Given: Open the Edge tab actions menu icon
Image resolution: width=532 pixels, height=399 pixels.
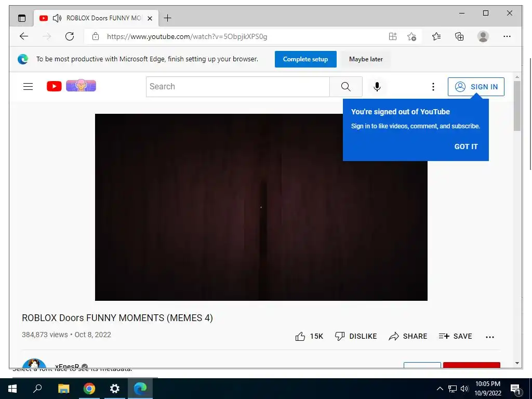Looking at the screenshot, I should tap(22, 18).
